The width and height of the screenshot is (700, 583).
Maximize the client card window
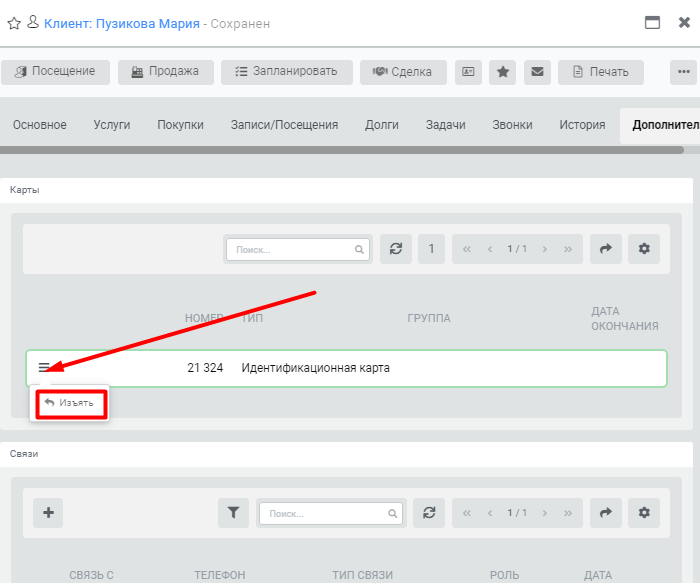(652, 22)
